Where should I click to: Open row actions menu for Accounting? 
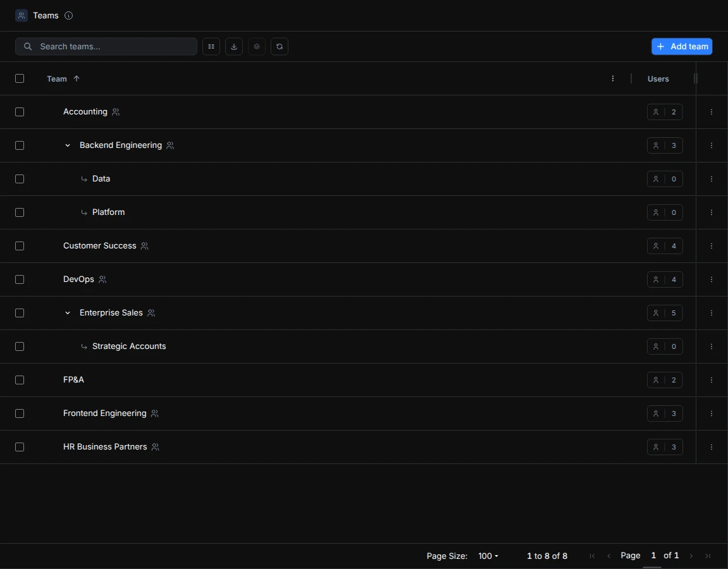click(712, 112)
